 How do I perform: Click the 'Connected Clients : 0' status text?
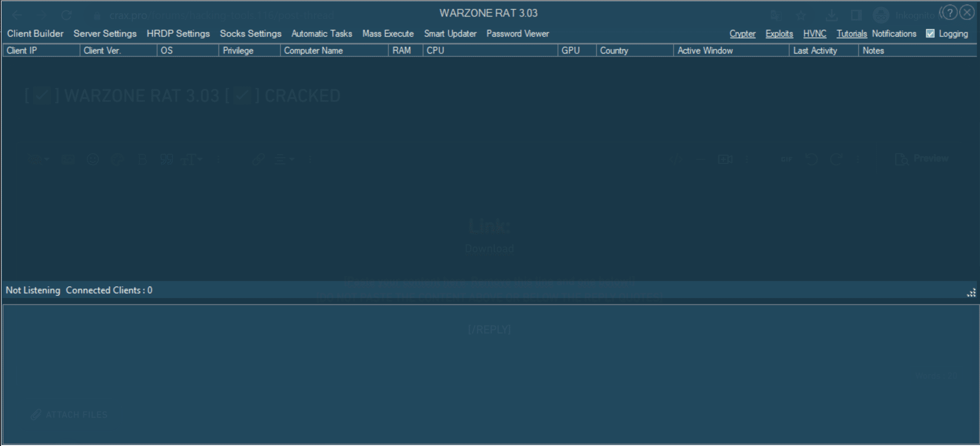[x=109, y=290]
